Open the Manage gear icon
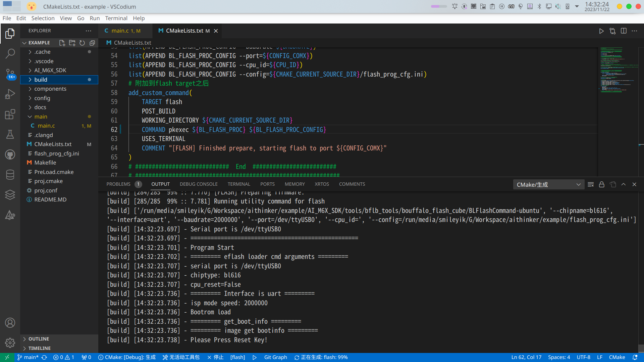This screenshot has width=644, height=362. [x=10, y=343]
